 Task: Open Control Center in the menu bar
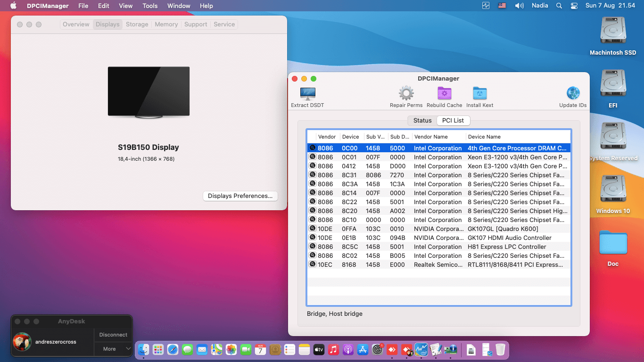click(x=574, y=6)
